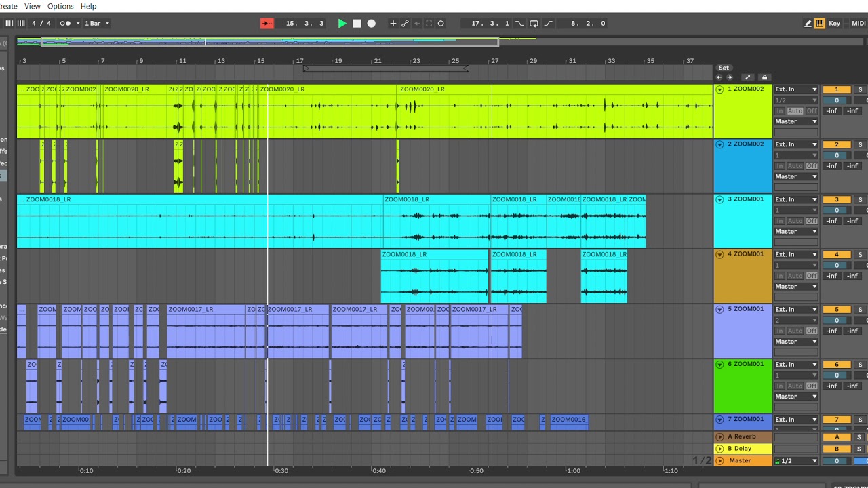
Task: Open the metronome settings dropdown arrow
Action: tap(78, 23)
